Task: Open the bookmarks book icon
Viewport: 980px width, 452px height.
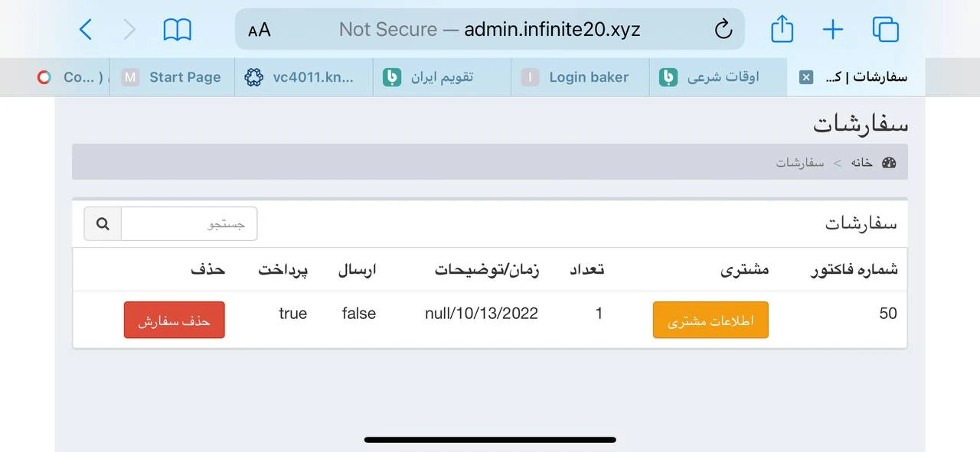Action: pyautogui.click(x=177, y=30)
